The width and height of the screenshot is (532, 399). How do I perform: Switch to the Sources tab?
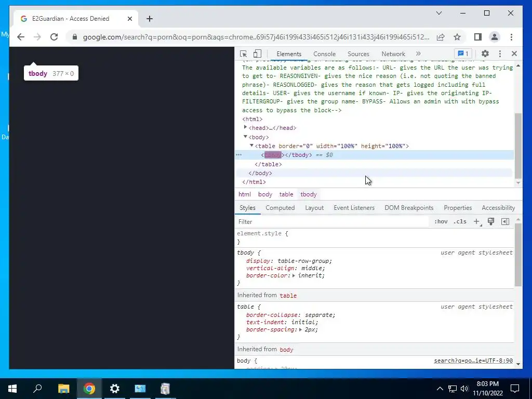point(358,54)
